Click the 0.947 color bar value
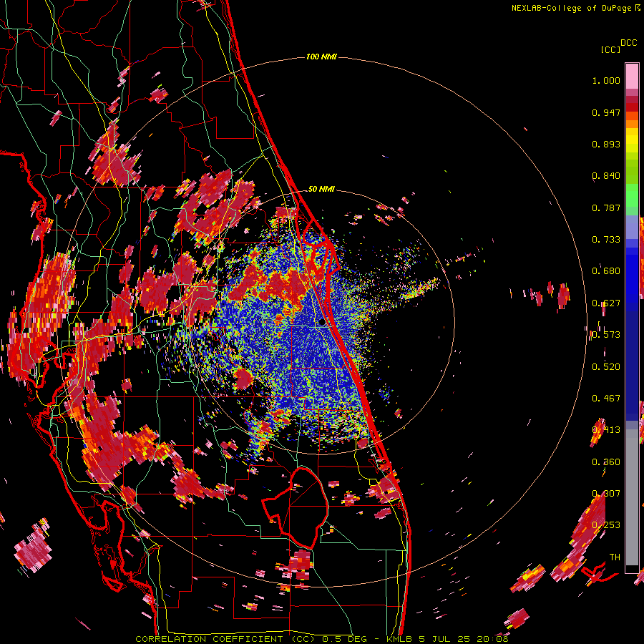 click(606, 112)
